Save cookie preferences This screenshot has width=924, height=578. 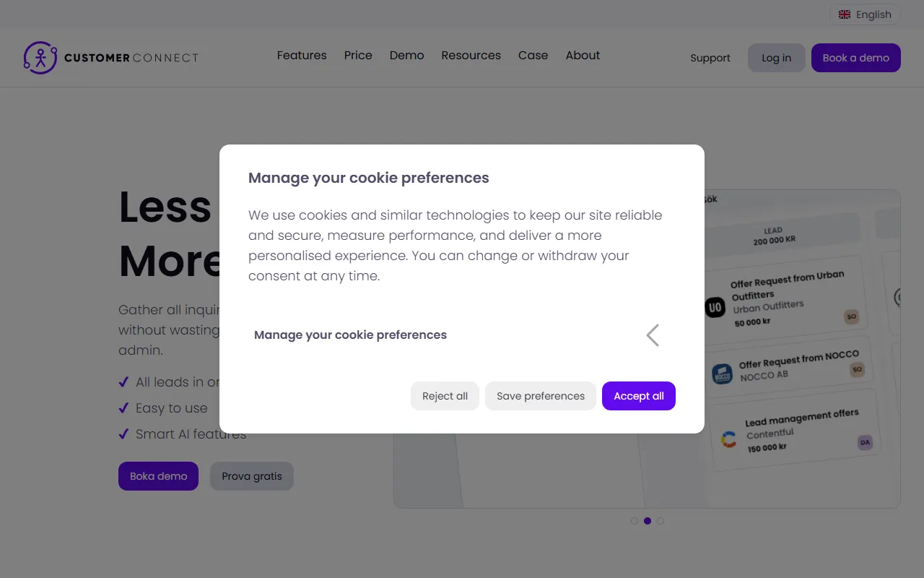tap(541, 396)
